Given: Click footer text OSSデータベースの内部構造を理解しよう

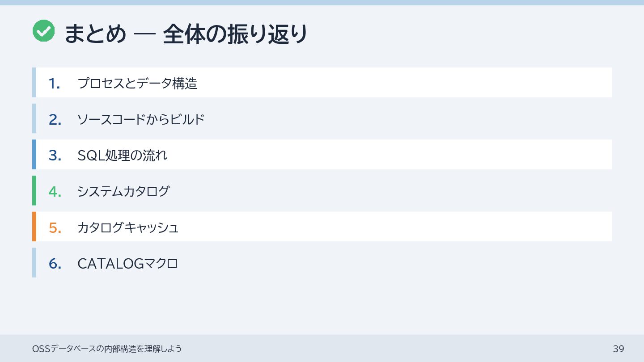Looking at the screenshot, I should (x=107, y=349).
